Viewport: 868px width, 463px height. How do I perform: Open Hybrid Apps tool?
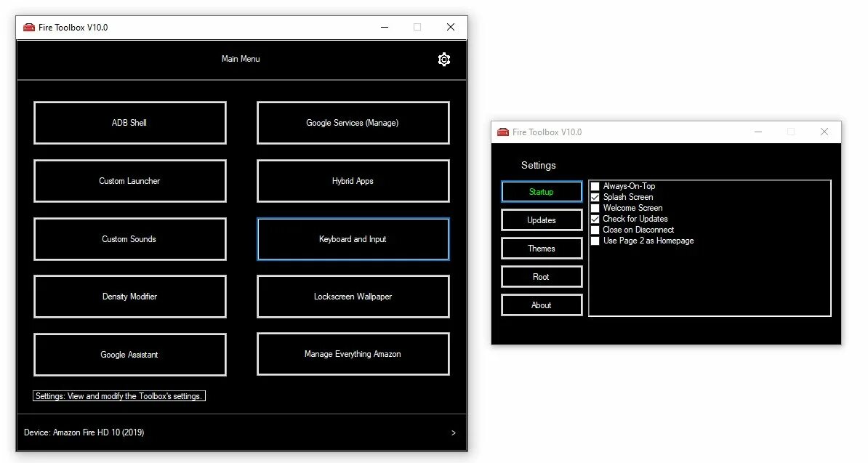point(353,181)
